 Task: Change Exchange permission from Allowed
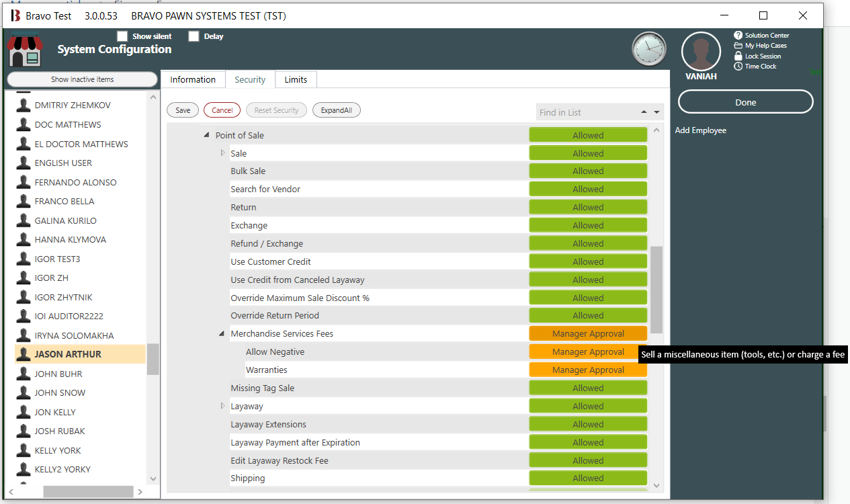pos(588,226)
